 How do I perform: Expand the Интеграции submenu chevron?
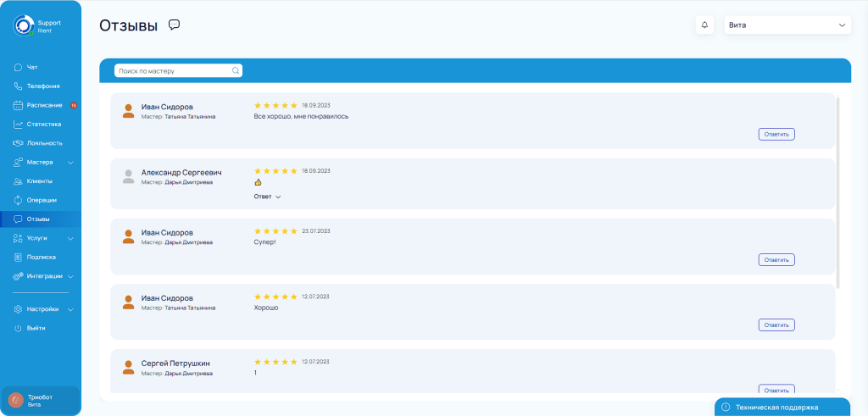pyautogui.click(x=71, y=276)
